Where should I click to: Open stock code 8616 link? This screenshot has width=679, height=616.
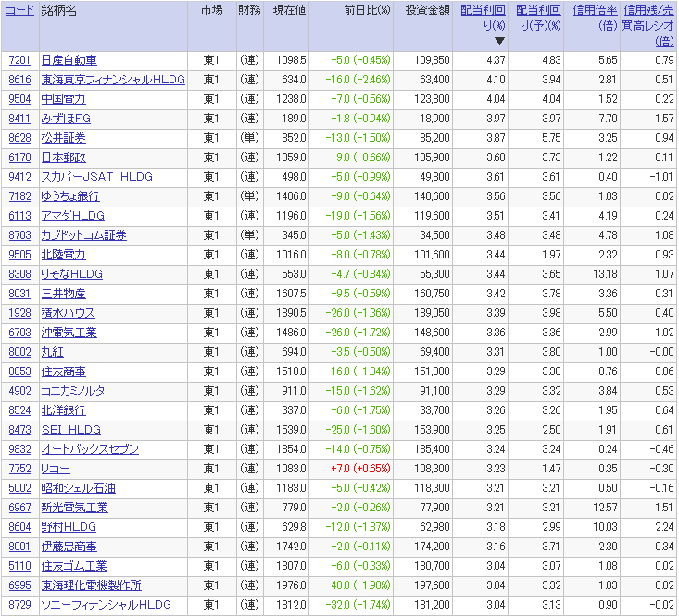pyautogui.click(x=20, y=80)
